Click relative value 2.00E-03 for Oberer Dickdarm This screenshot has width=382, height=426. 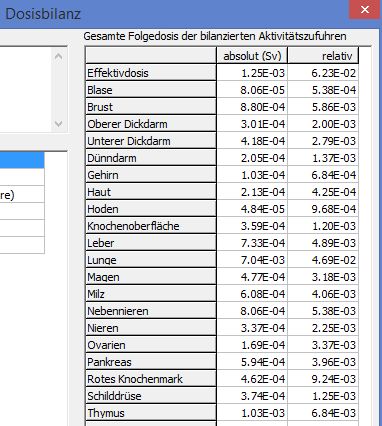pos(323,124)
